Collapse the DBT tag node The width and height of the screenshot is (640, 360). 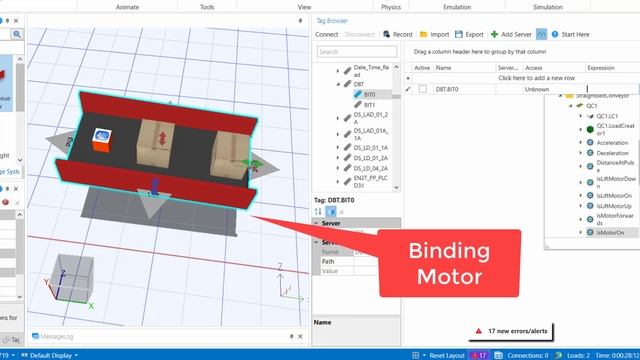[338, 84]
